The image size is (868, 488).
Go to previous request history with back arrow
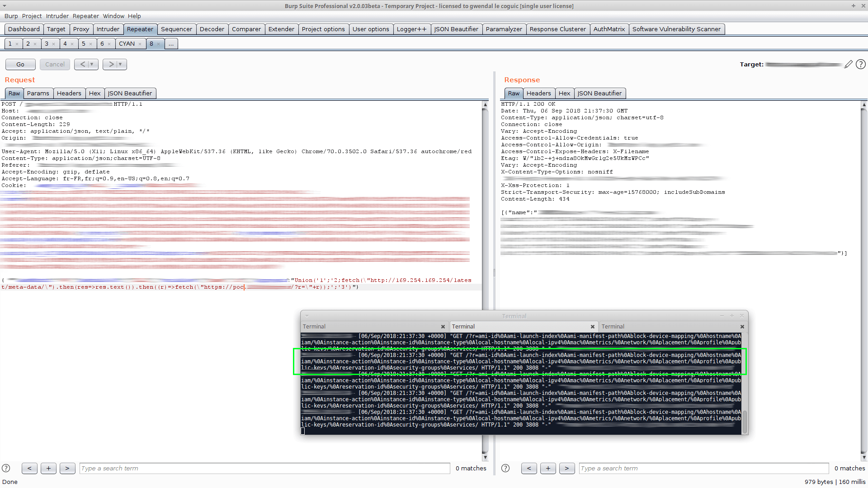(82, 64)
